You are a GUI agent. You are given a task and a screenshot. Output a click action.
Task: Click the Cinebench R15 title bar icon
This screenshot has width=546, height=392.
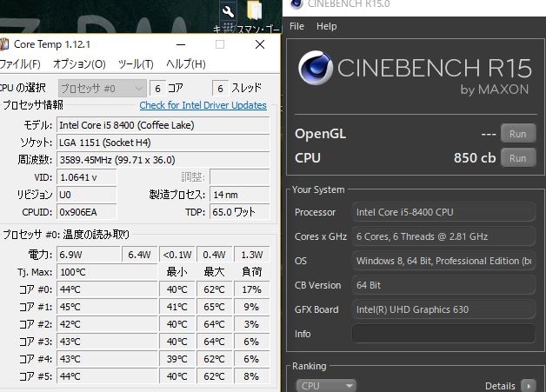[x=295, y=7]
